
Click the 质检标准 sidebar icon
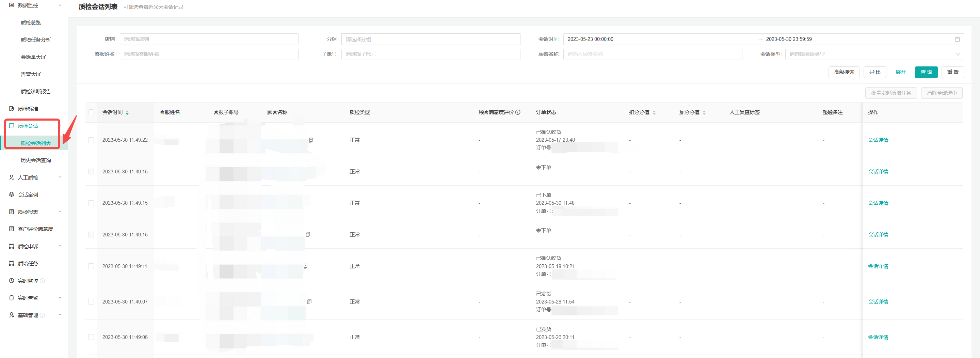coord(12,109)
